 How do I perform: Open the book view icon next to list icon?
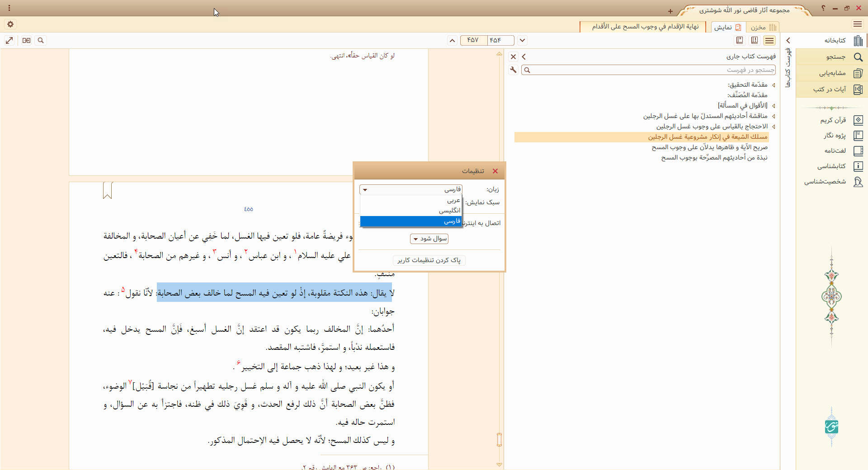pos(755,40)
